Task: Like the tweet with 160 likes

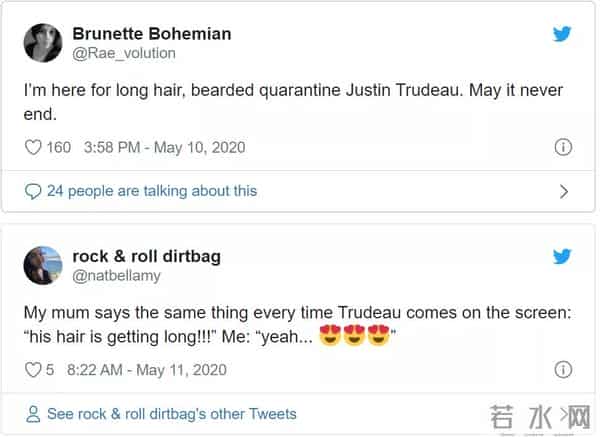Action: (33, 148)
